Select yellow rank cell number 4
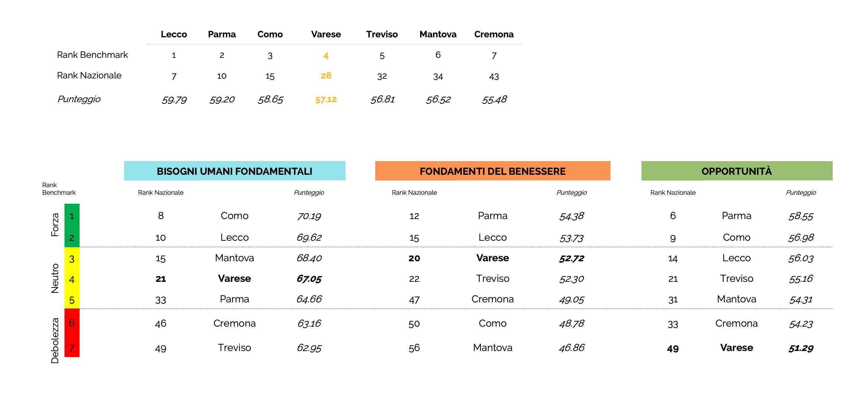The width and height of the screenshot is (868, 397). pyautogui.click(x=72, y=279)
